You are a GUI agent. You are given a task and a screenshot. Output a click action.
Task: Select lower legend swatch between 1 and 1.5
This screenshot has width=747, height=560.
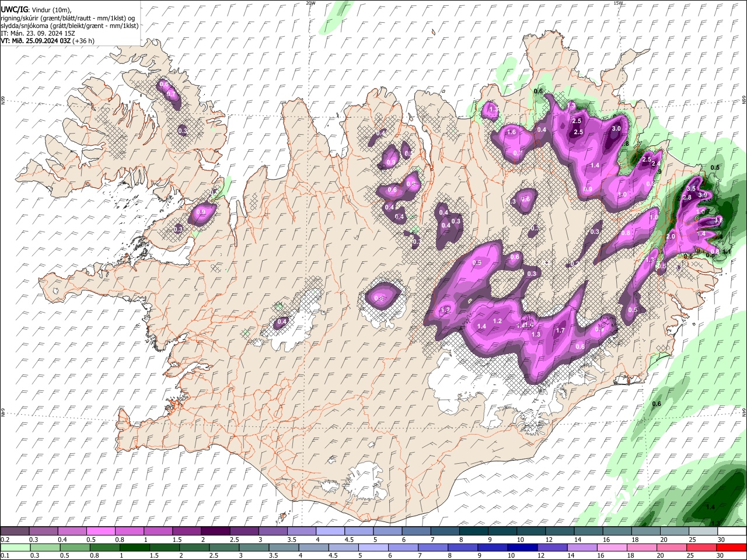[134, 548]
